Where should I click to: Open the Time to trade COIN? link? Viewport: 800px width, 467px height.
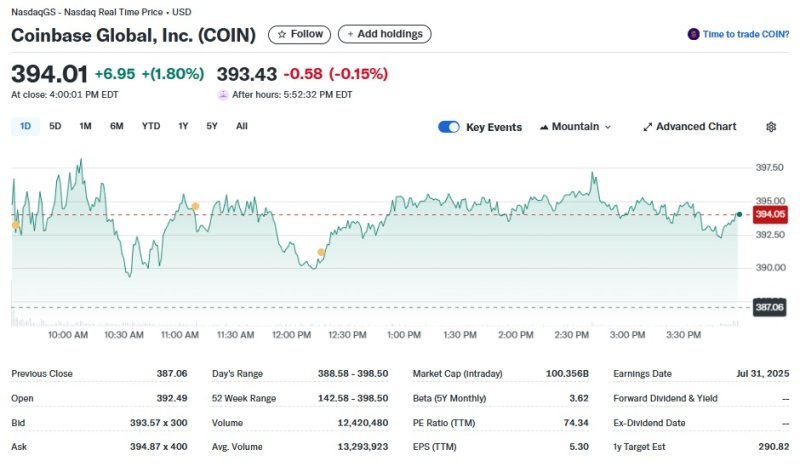point(745,34)
